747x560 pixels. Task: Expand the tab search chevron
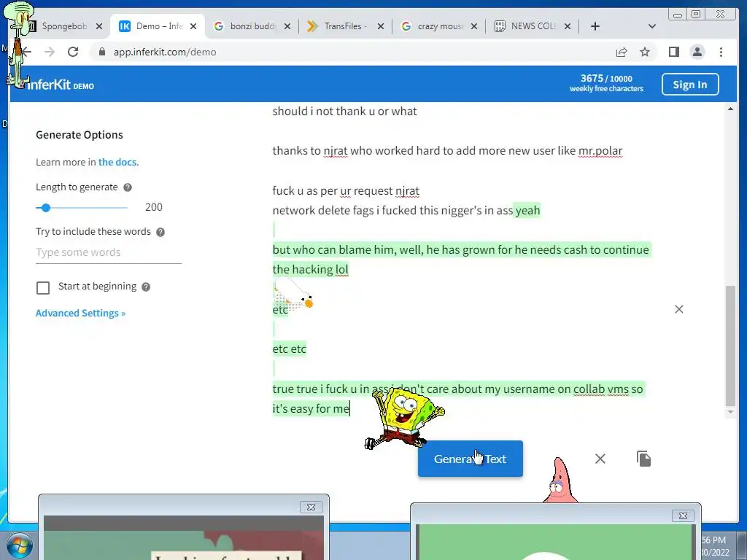pyautogui.click(x=652, y=26)
